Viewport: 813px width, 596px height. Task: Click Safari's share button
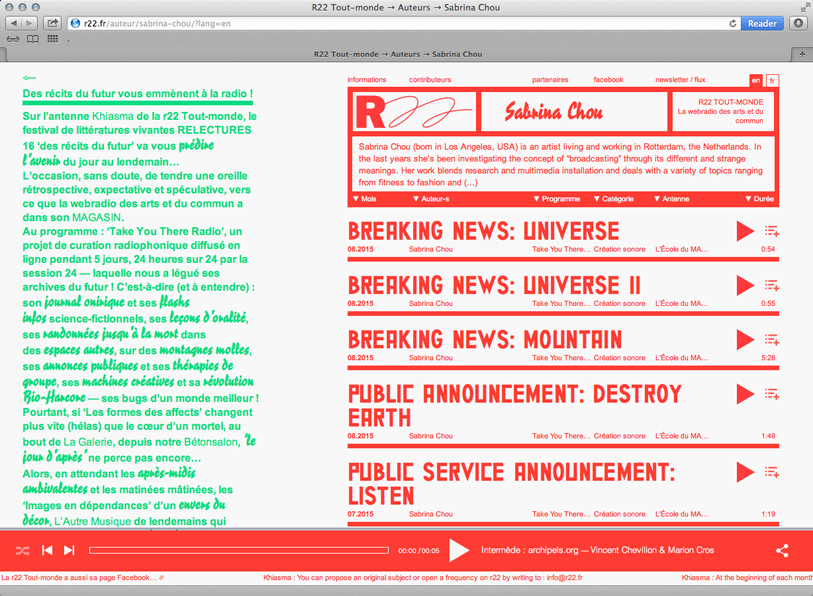pyautogui.click(x=52, y=23)
